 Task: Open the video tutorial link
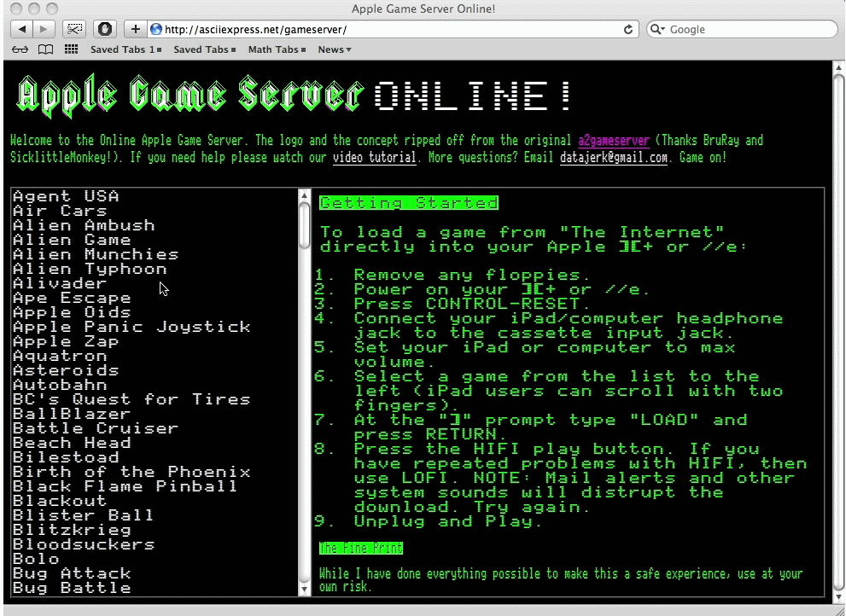tap(375, 158)
